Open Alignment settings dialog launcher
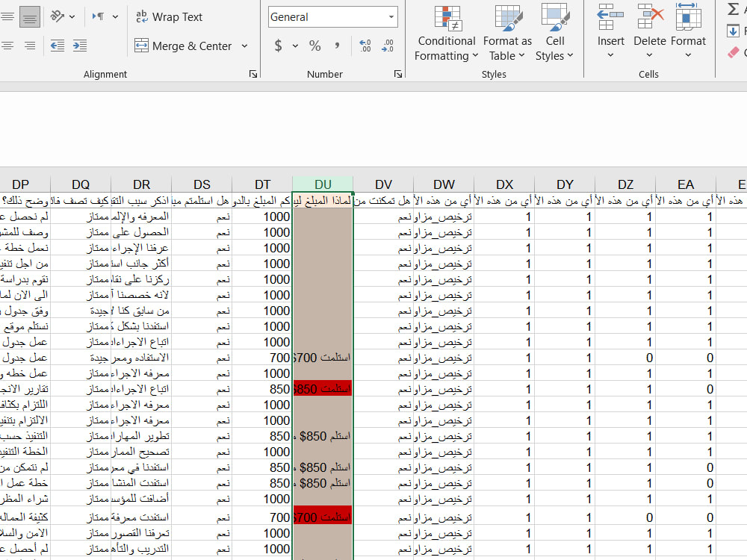Screen dimensions: 747x560 tap(253, 74)
